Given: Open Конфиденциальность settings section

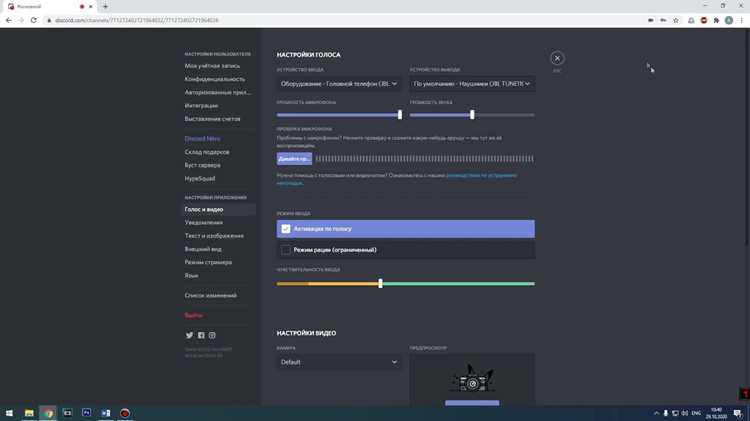Looking at the screenshot, I should (x=215, y=79).
